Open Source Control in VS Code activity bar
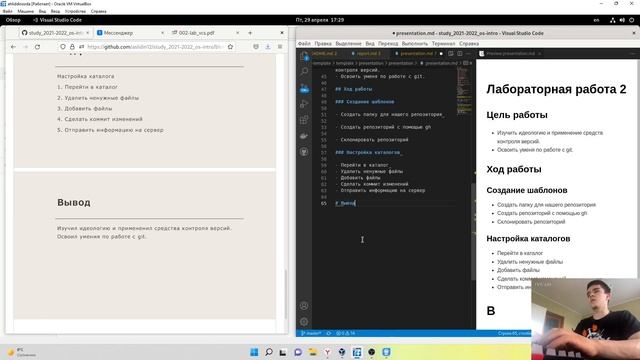The width and height of the screenshot is (640, 360). tap(304, 88)
